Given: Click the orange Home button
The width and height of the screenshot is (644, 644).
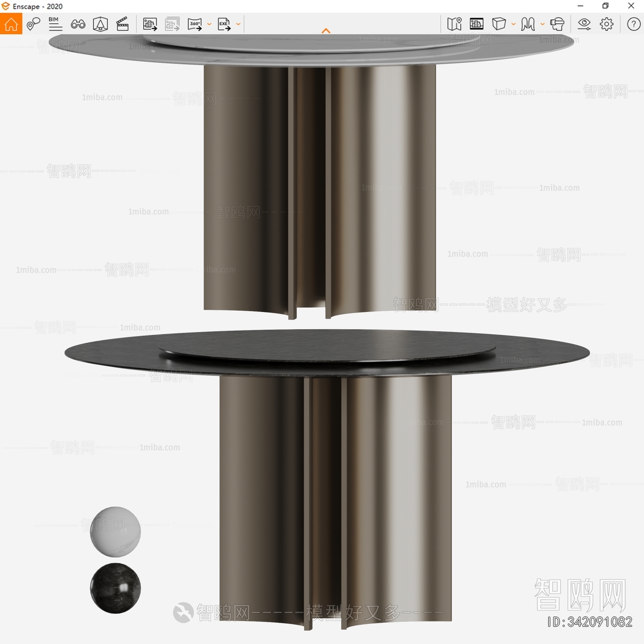Looking at the screenshot, I should 11,24.
